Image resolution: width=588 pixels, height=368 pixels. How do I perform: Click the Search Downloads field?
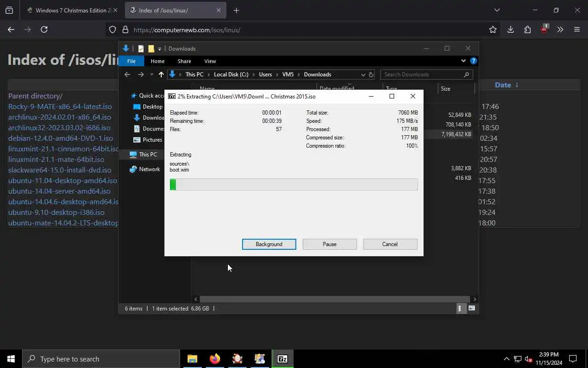click(426, 75)
